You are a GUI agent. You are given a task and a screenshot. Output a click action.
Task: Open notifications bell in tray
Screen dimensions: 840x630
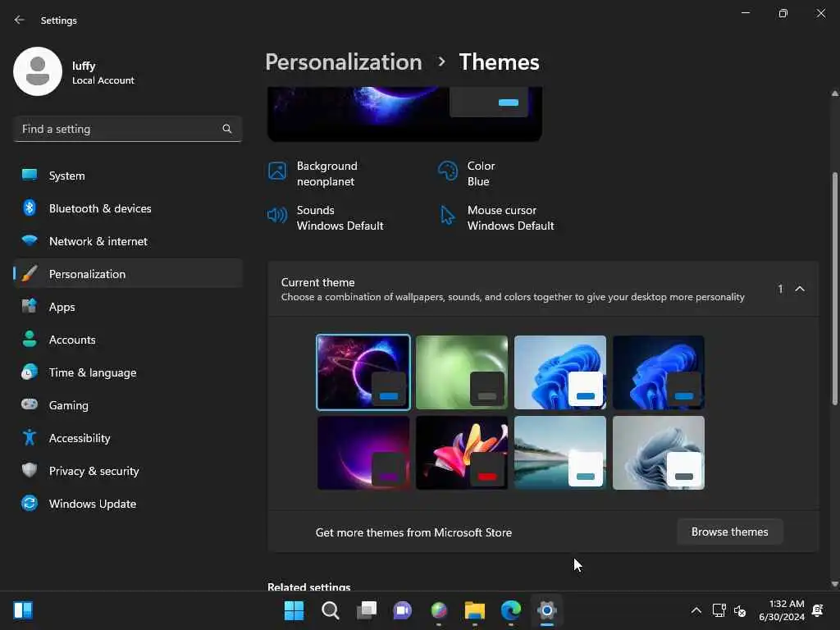(x=818, y=610)
